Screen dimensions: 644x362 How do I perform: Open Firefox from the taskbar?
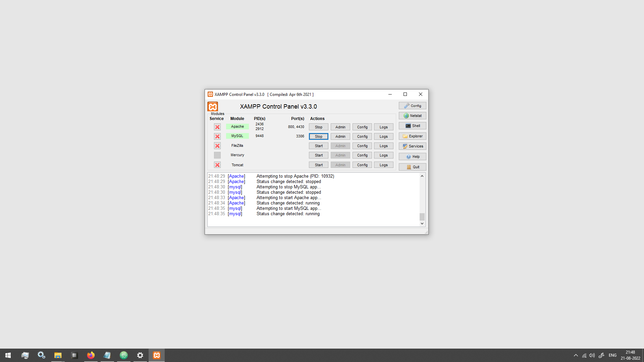coord(91,355)
